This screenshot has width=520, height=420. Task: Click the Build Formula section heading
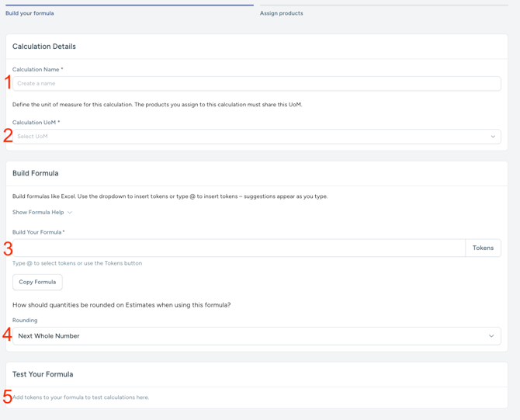click(x=36, y=173)
